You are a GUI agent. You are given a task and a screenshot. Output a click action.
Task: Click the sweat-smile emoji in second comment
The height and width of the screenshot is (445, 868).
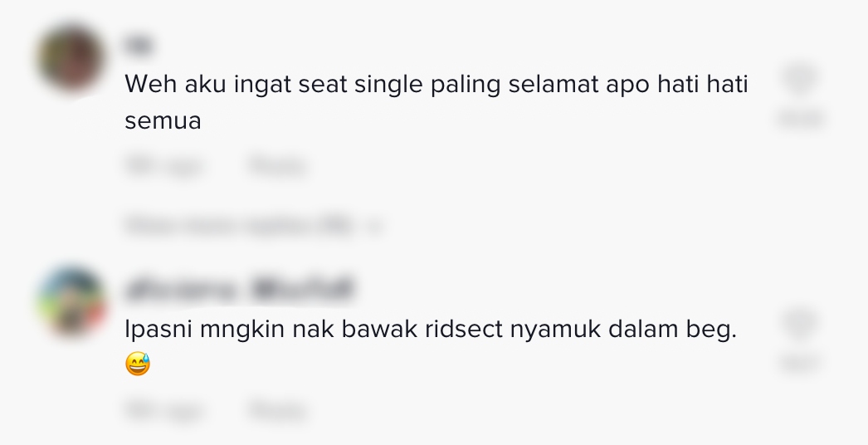coord(138,364)
